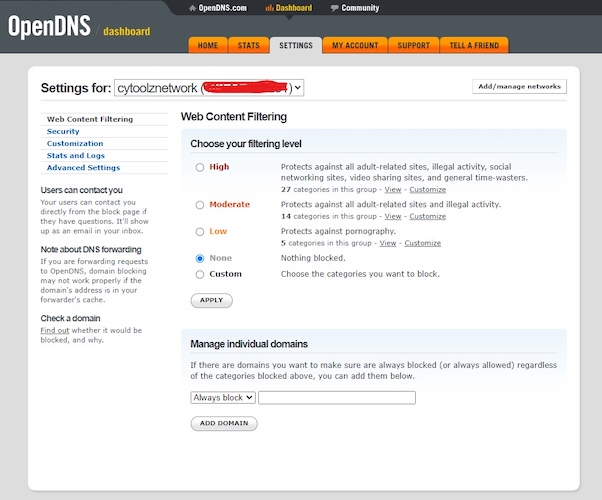
Task: Click the OpenDNS logo
Action: point(50,26)
